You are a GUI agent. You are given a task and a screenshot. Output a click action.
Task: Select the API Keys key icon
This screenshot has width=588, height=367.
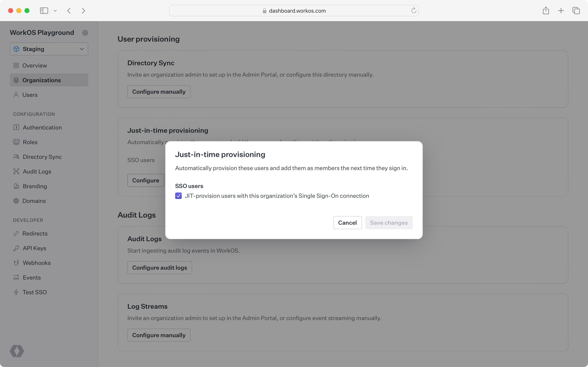pos(16,248)
